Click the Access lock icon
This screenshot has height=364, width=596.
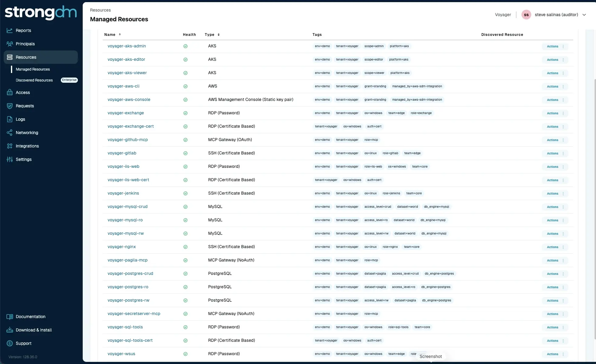tap(10, 92)
